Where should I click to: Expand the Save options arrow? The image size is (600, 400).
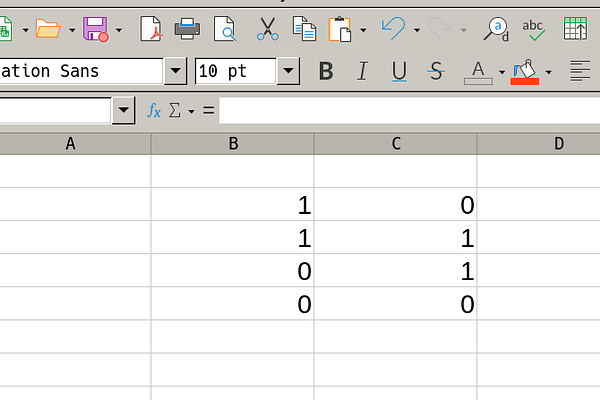click(x=119, y=30)
